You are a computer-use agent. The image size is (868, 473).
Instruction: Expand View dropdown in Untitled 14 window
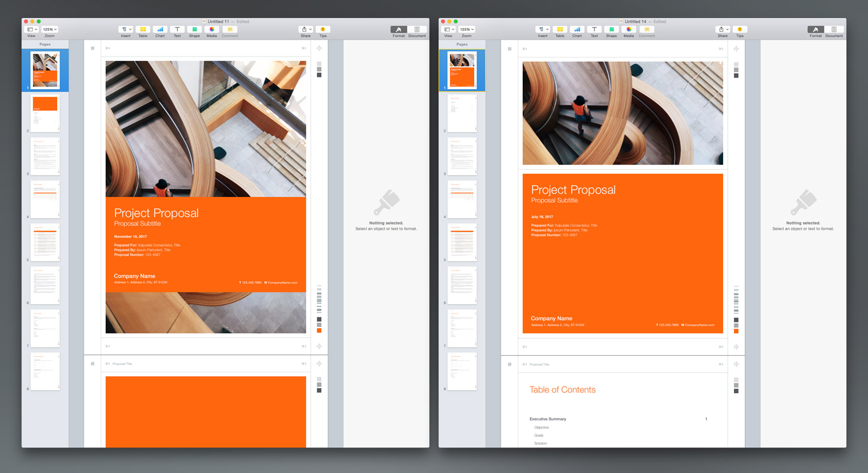coord(449,29)
